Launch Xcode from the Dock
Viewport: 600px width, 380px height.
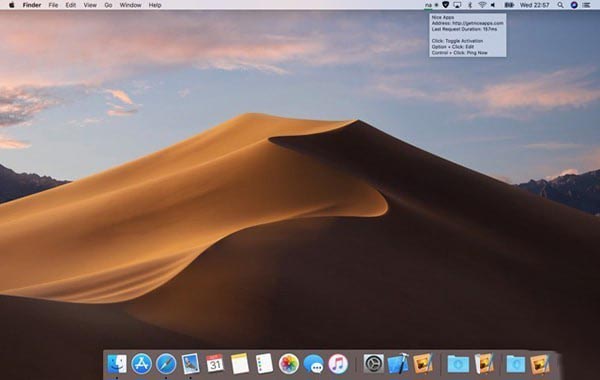(398, 364)
